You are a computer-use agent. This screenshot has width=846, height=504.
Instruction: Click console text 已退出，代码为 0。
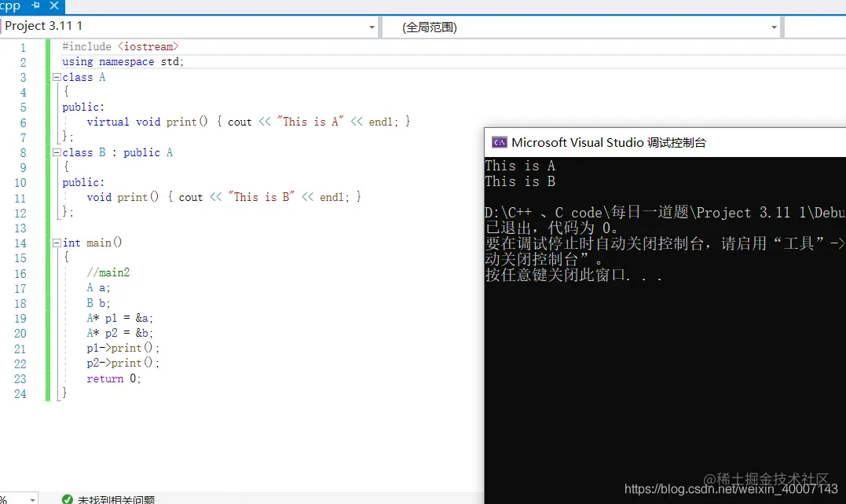point(552,228)
